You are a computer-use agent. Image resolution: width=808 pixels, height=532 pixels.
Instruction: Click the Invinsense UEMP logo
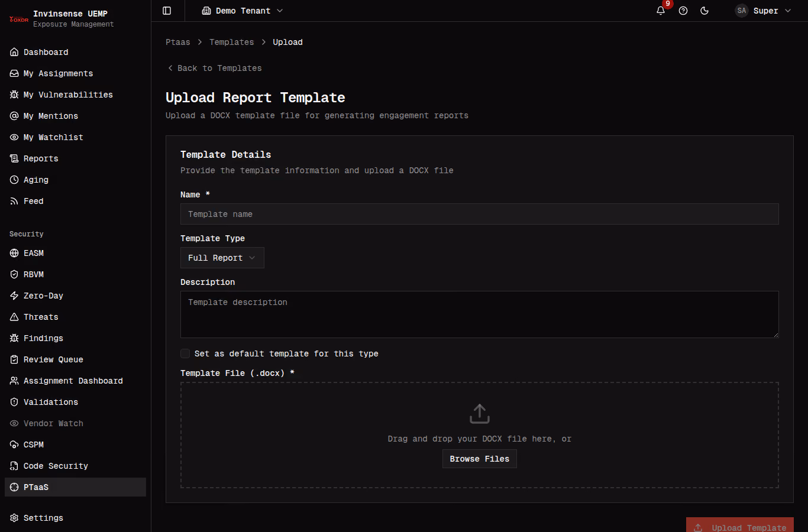[19, 19]
